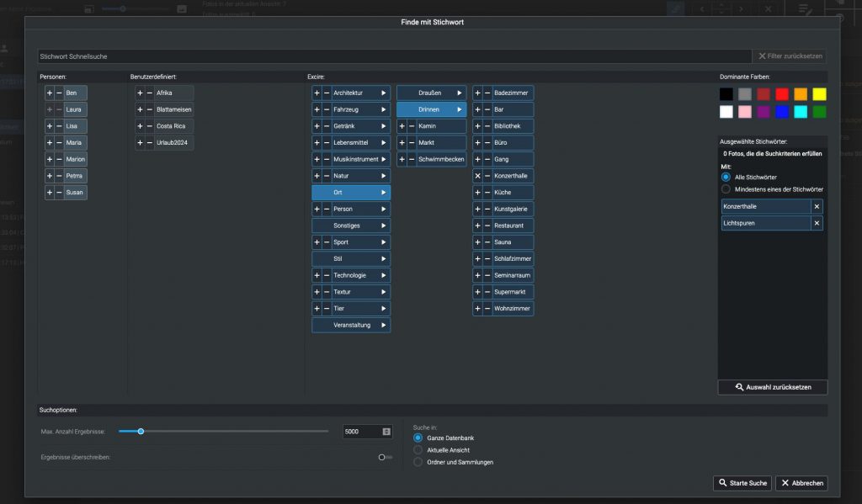Image resolution: width=862 pixels, height=504 pixels.
Task: Enable the Ergebnisse überschreiben switch
Action: [383, 455]
